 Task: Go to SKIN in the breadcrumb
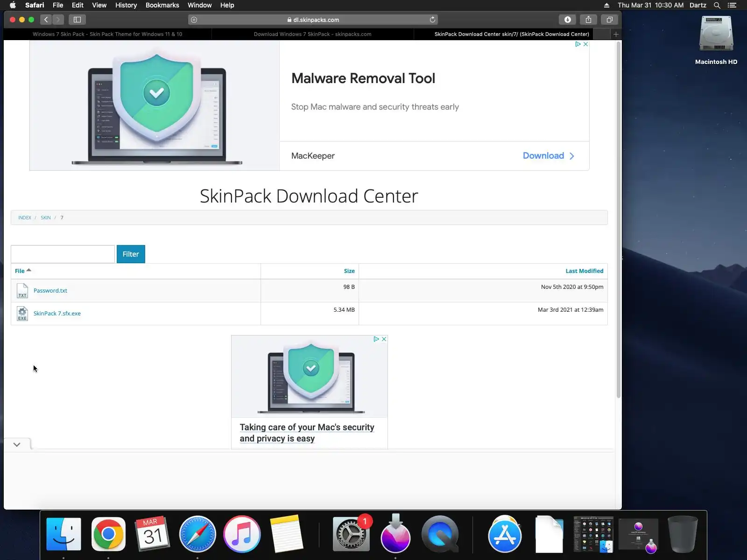46,217
